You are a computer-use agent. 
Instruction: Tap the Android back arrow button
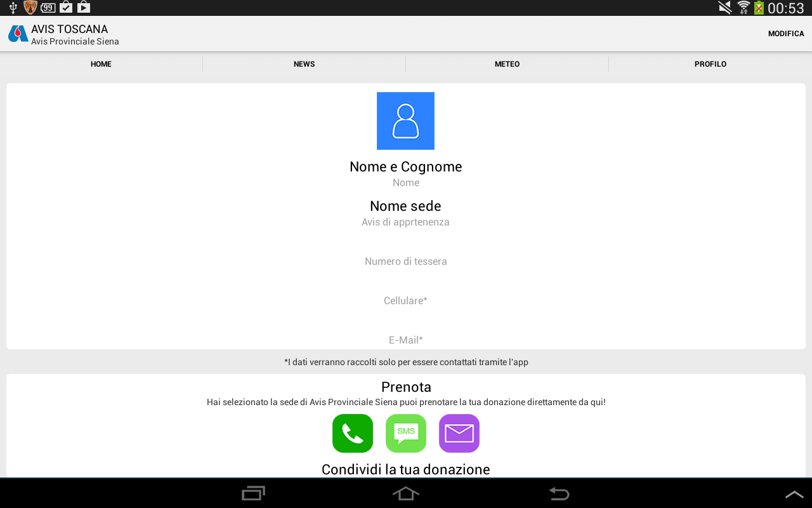[559, 493]
